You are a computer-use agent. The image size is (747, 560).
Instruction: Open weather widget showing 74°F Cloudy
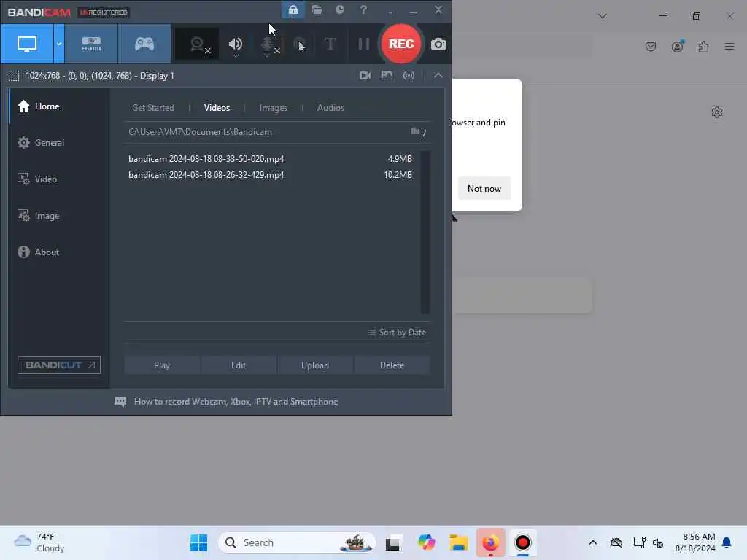click(x=39, y=542)
